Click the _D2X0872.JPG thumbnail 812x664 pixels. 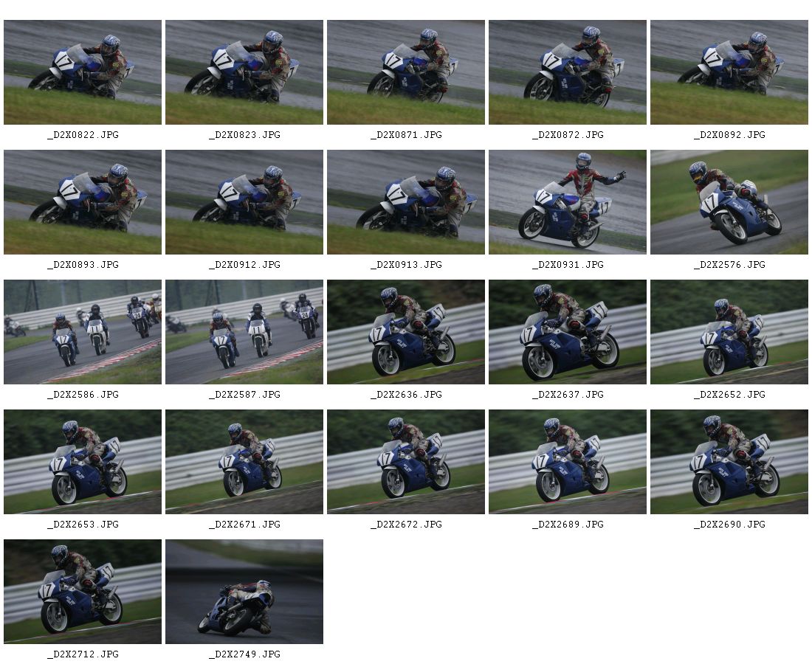click(568, 72)
